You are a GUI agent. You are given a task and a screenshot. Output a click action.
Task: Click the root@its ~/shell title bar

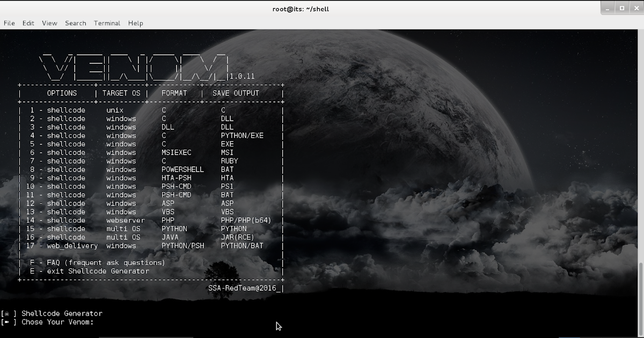tap(301, 8)
